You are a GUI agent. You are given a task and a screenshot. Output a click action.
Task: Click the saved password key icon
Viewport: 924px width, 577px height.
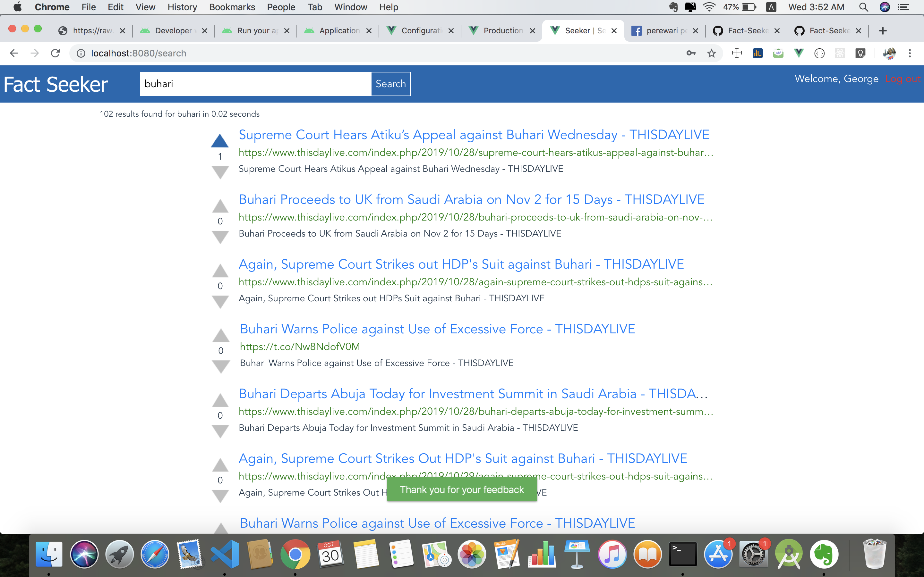(691, 53)
